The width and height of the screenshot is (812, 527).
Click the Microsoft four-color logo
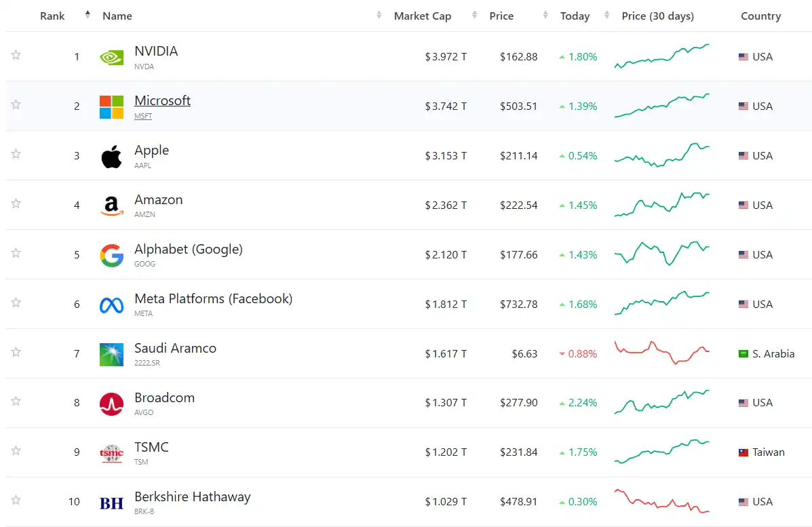pos(111,106)
